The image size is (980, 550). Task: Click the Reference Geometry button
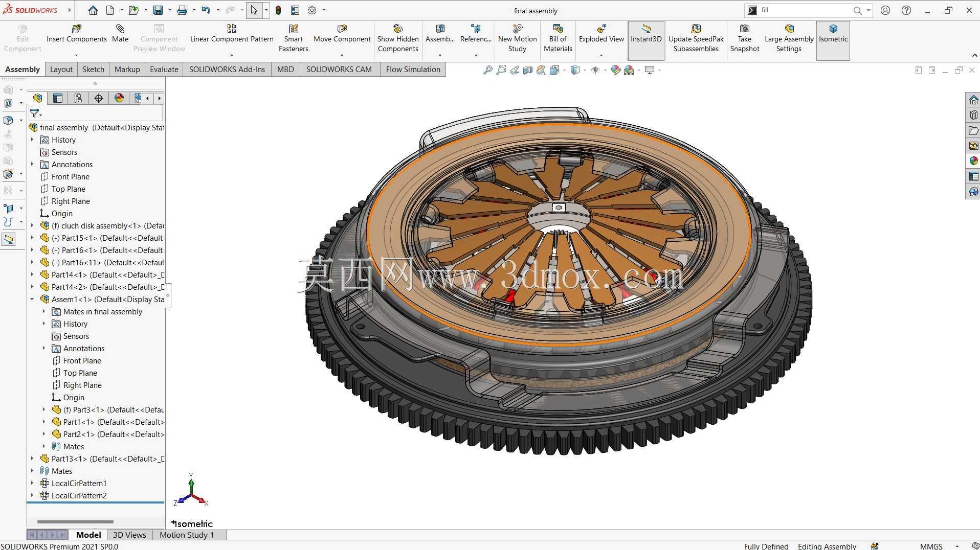click(x=476, y=34)
